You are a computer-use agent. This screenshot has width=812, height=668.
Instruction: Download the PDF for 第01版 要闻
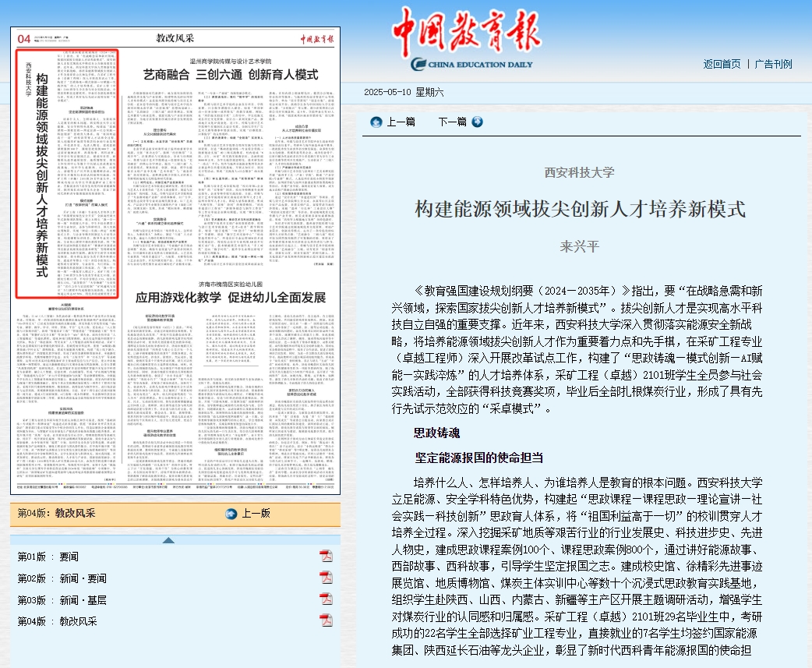click(x=326, y=557)
